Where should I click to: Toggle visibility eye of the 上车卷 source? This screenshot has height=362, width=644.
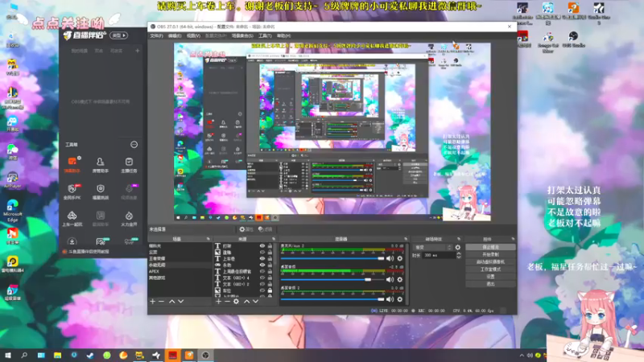pyautogui.click(x=262, y=258)
